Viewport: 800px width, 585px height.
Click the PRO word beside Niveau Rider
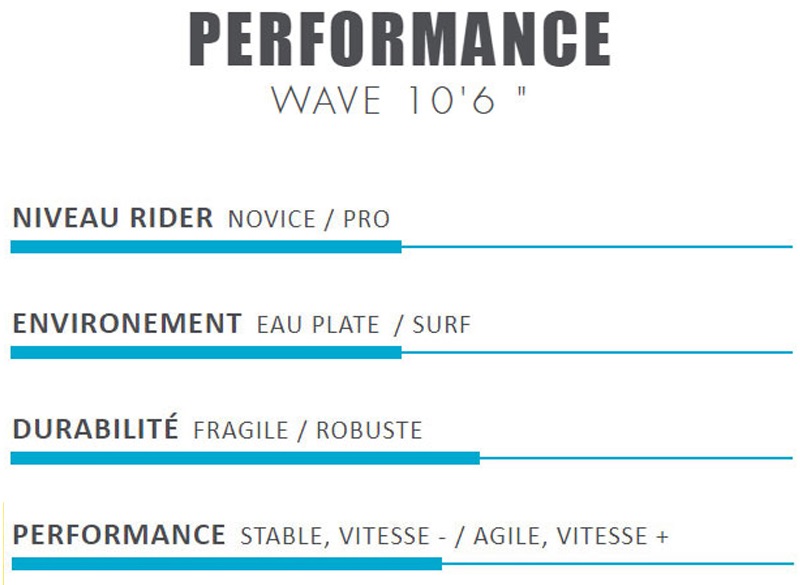[366, 220]
